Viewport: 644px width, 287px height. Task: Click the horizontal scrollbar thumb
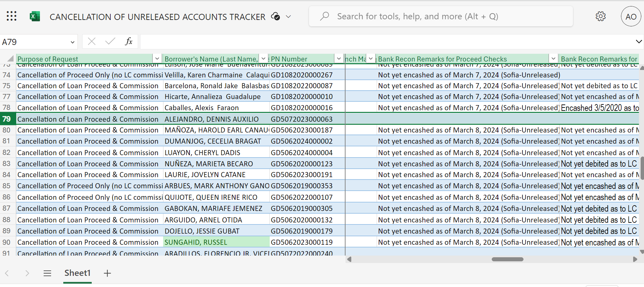click(x=507, y=259)
